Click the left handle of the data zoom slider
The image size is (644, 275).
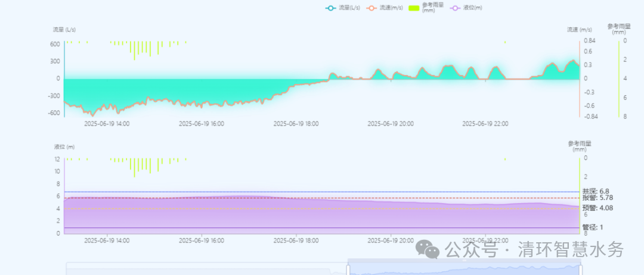[x=348, y=268]
